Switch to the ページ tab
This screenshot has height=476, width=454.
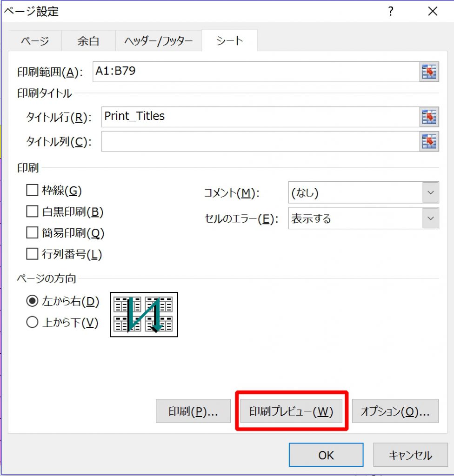point(35,41)
